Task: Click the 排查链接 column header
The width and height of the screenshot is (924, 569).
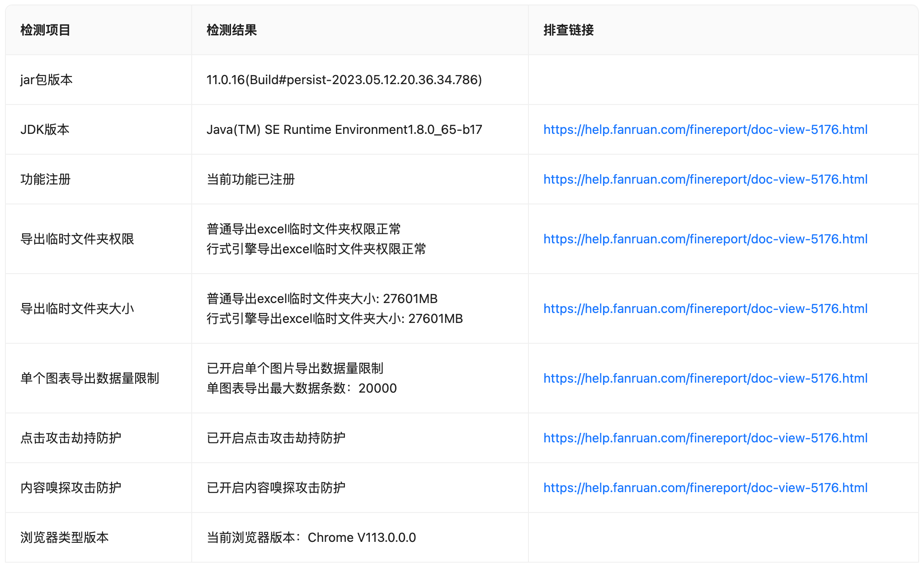Action: [x=568, y=30]
